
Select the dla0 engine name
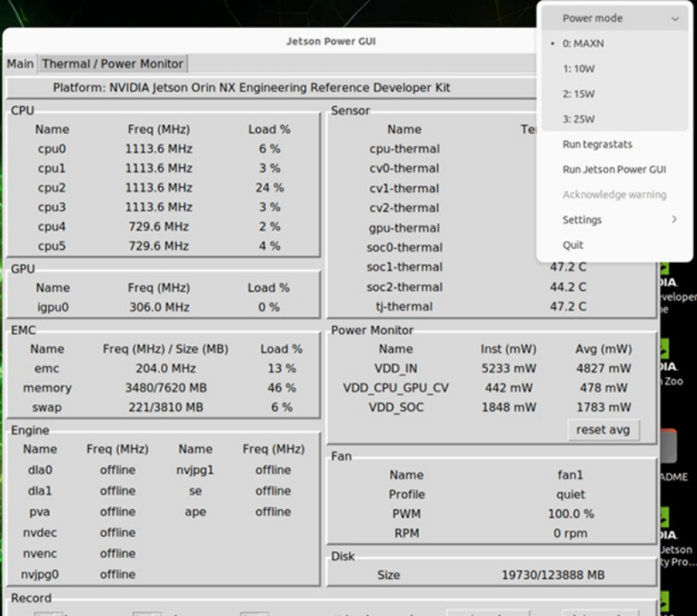40,470
